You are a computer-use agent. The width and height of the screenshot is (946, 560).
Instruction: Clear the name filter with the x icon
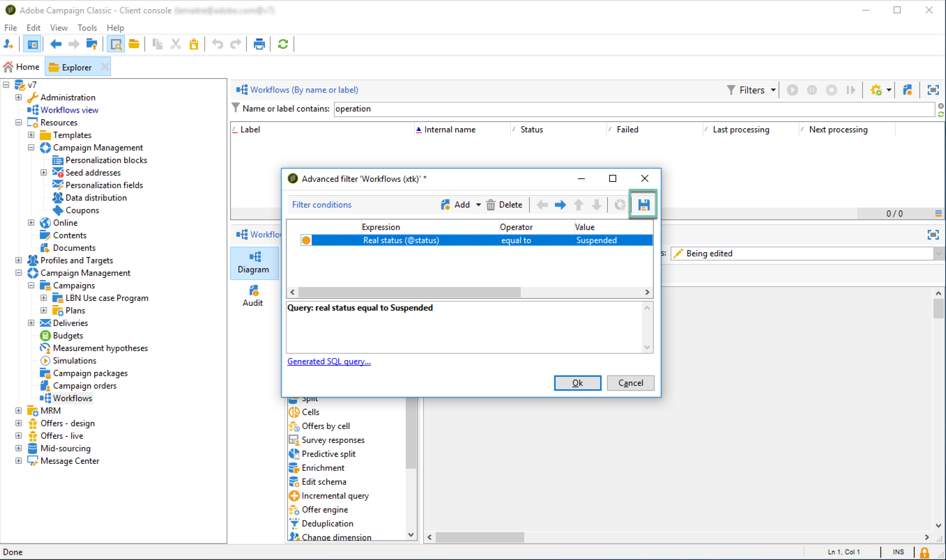(x=940, y=105)
